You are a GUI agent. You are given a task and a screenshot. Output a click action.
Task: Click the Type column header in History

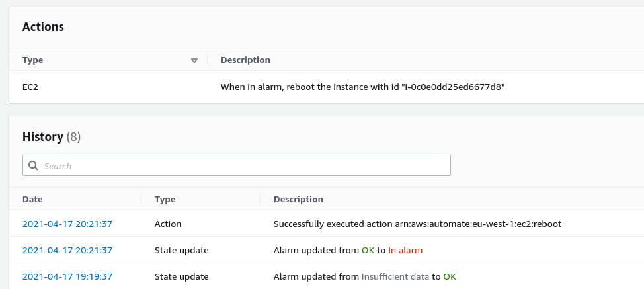[165, 199]
